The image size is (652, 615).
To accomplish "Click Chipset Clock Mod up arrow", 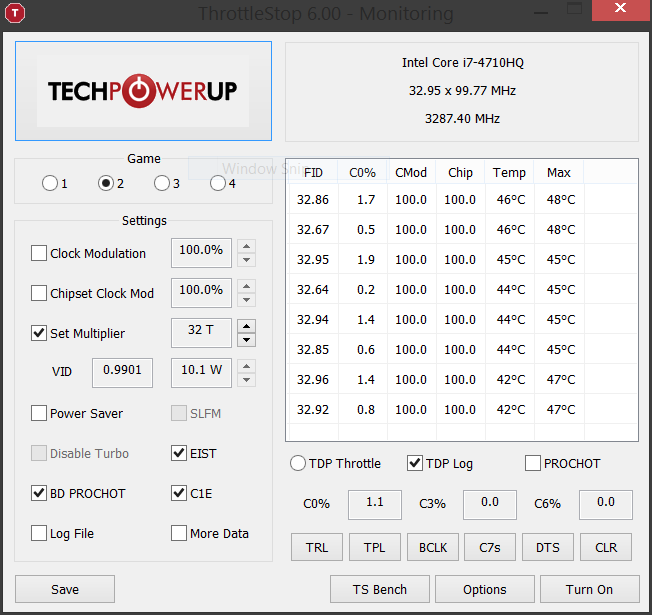I will pyautogui.click(x=247, y=286).
